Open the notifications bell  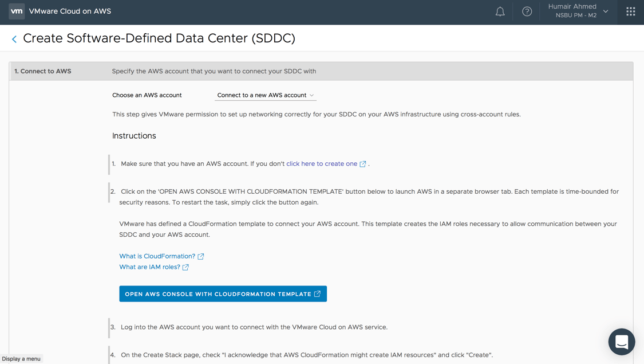tap(500, 11)
